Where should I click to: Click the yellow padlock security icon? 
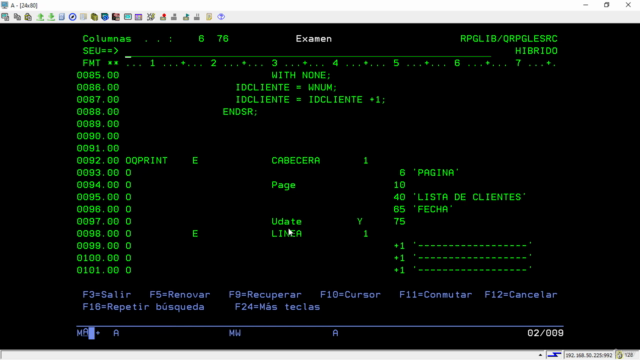click(x=620, y=355)
